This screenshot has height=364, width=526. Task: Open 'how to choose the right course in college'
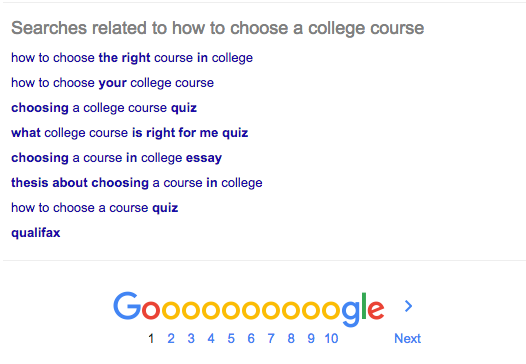click(x=132, y=58)
